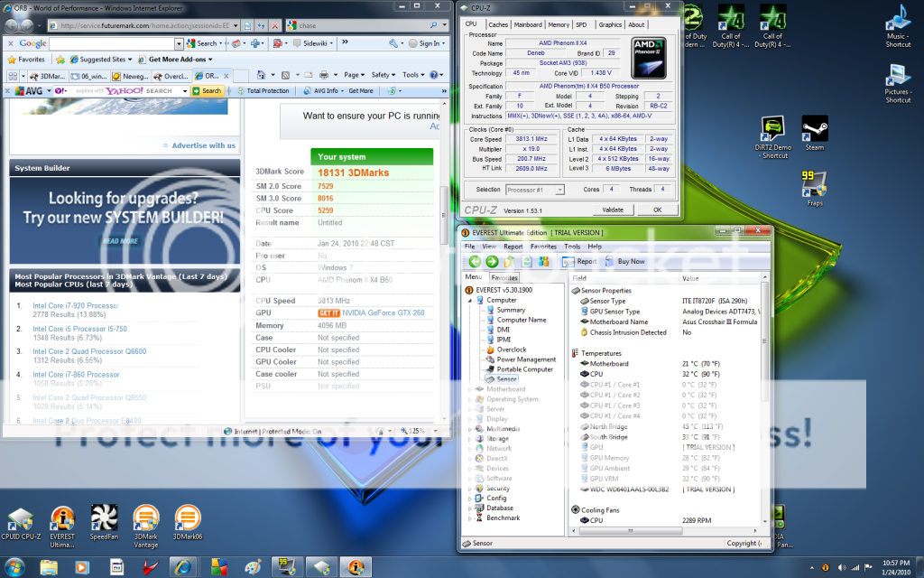Screen dimensions: 924x578
Task: Select the Music shortcut on the desktop
Action: (x=898, y=26)
